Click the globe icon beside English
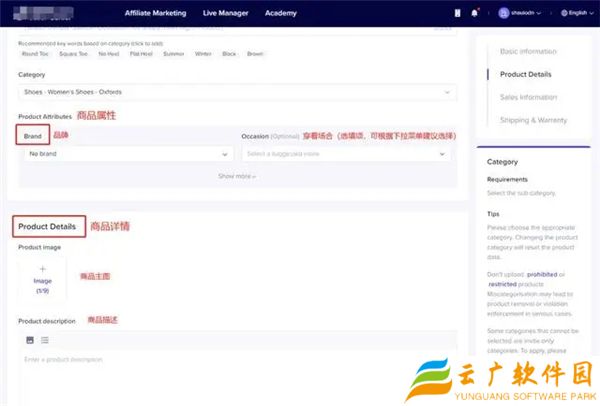Viewport: 600px width, 406px height. (564, 13)
